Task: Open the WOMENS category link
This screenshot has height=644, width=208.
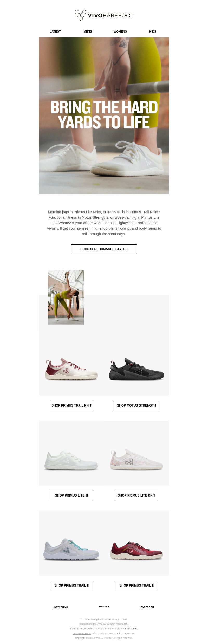Action: click(120, 31)
